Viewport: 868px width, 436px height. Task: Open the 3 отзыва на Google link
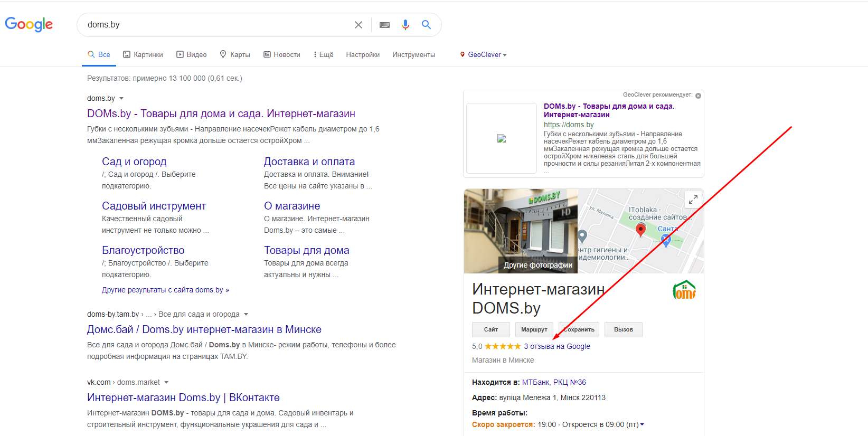tap(557, 346)
